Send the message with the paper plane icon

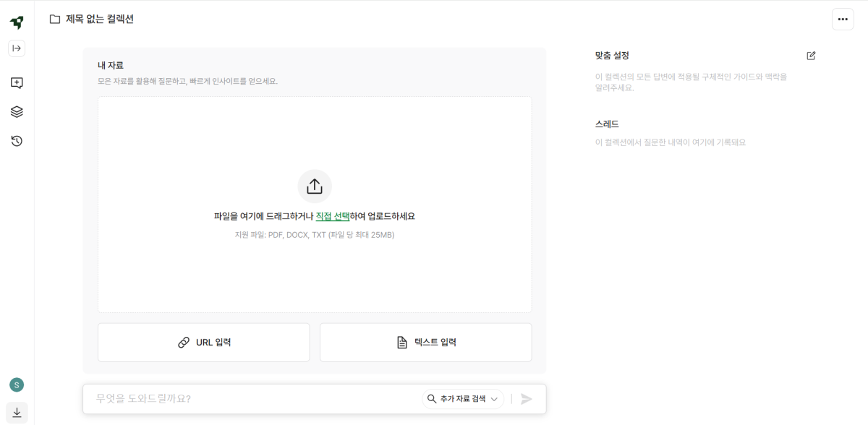(x=527, y=398)
